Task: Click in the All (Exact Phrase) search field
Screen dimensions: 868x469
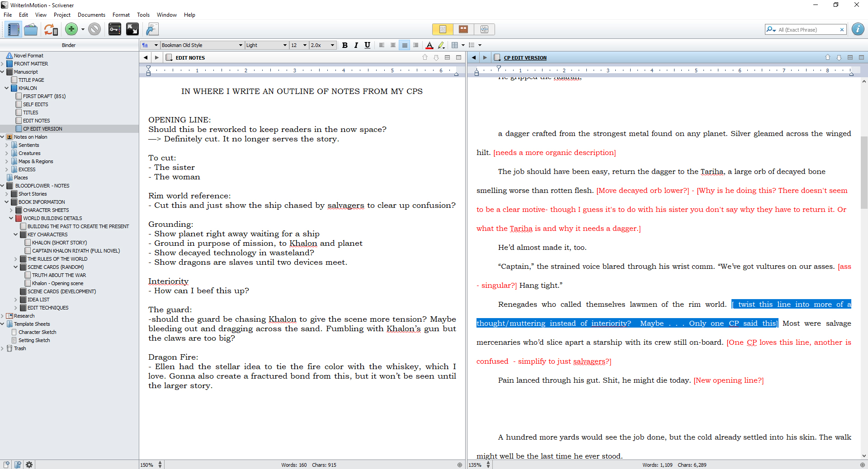Action: pos(807,30)
